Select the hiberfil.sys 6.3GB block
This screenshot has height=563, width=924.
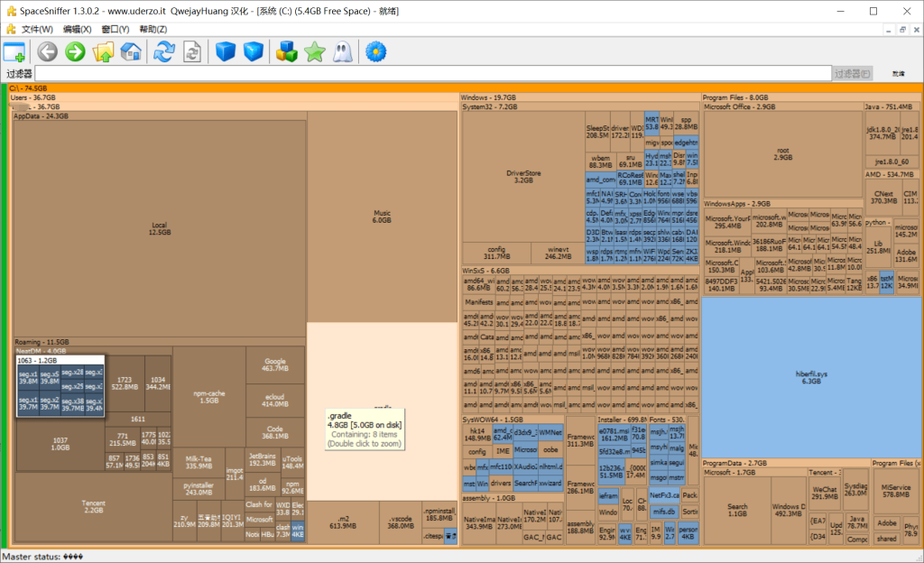click(x=811, y=376)
